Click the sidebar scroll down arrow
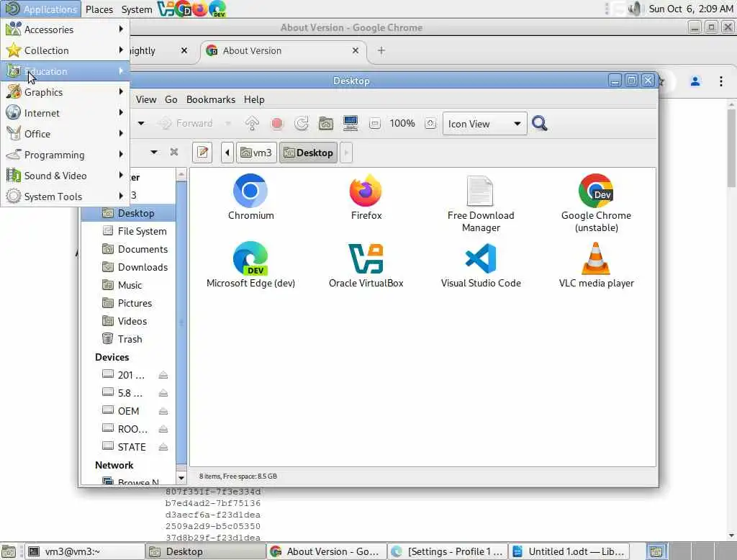The height and width of the screenshot is (560, 737). pyautogui.click(x=181, y=478)
